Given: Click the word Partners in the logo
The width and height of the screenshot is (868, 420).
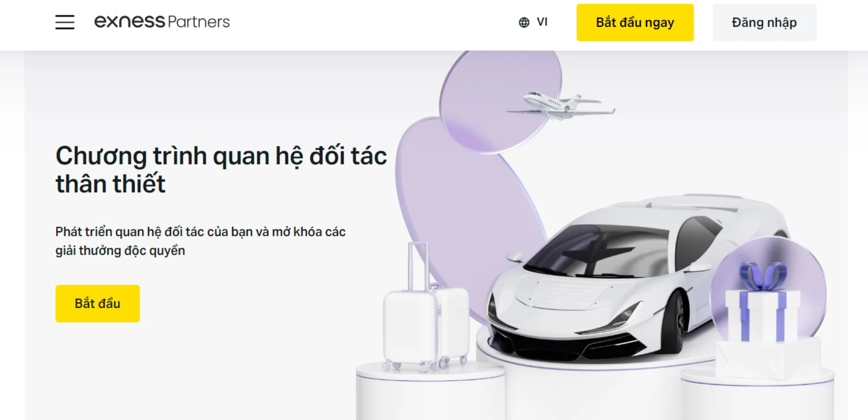Looking at the screenshot, I should click(198, 22).
